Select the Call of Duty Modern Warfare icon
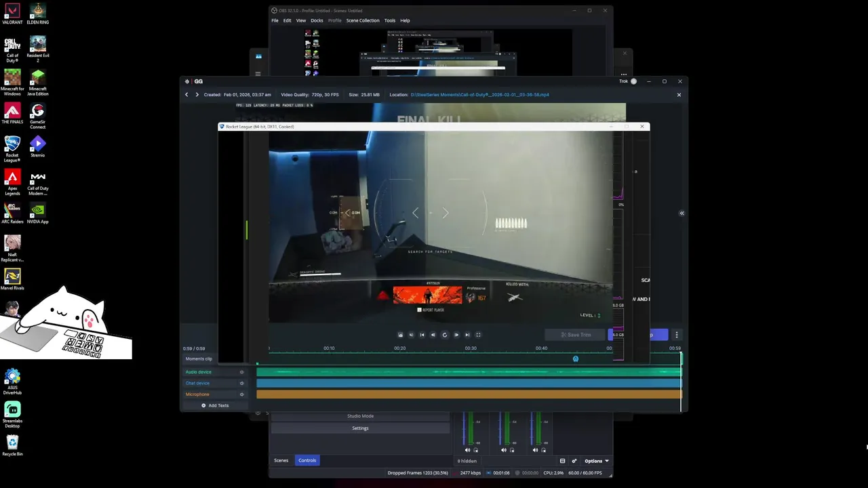The image size is (868, 488). 38,182
